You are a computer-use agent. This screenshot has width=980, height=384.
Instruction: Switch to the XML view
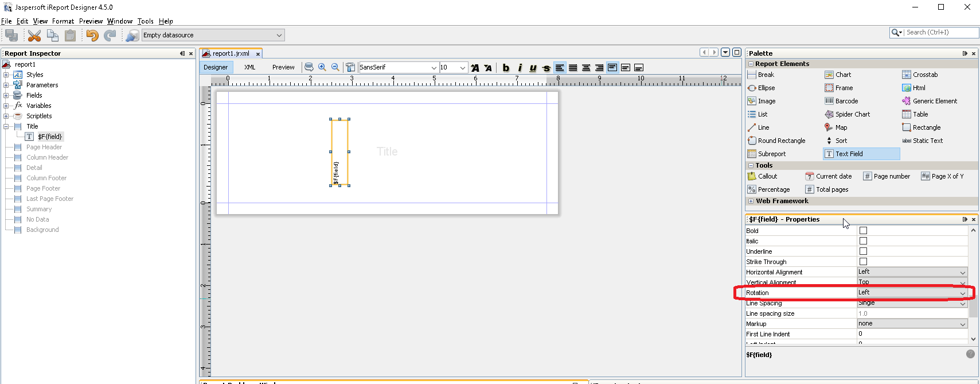click(249, 67)
